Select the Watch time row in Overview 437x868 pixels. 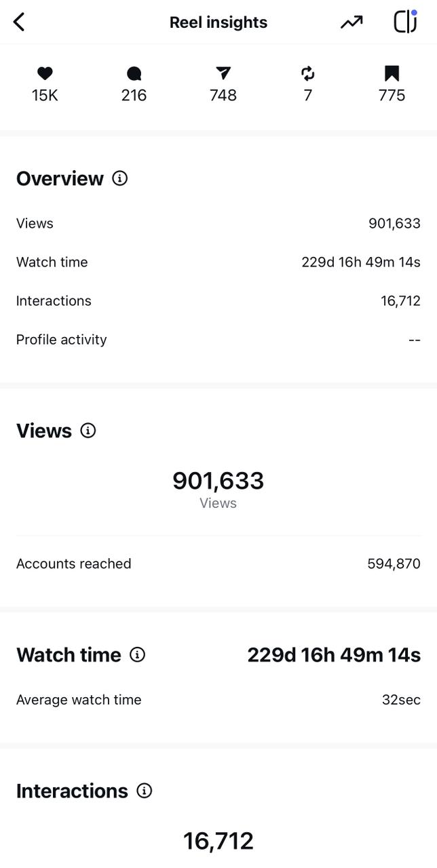coord(218,262)
